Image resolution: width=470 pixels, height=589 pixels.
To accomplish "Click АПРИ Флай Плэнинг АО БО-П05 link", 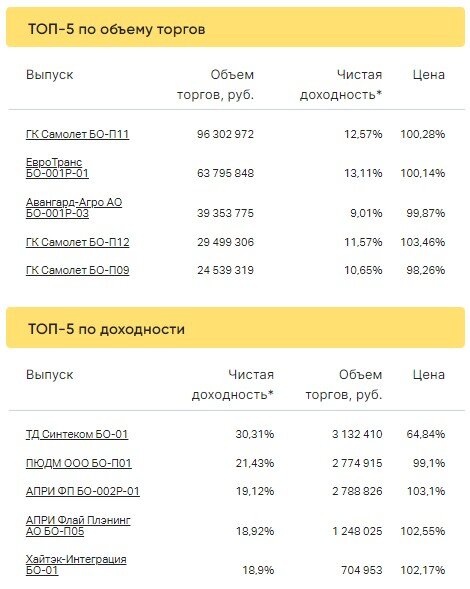I will coord(78,526).
